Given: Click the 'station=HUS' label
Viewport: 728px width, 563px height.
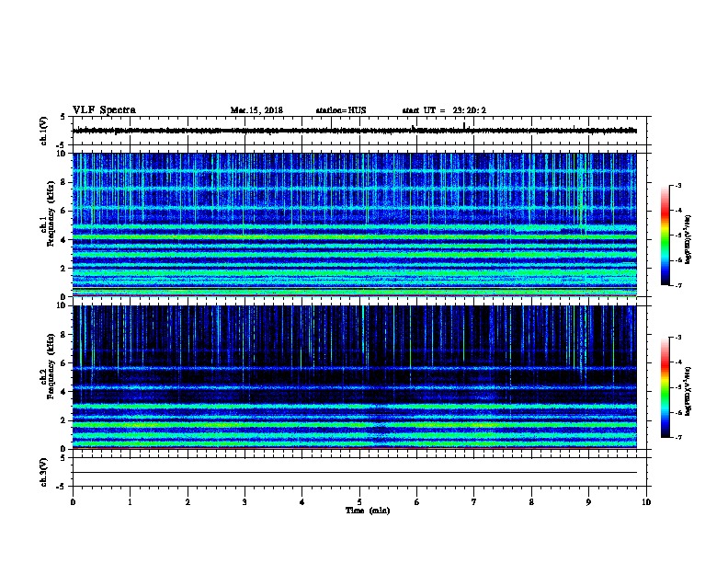Looking at the screenshot, I should click(341, 110).
